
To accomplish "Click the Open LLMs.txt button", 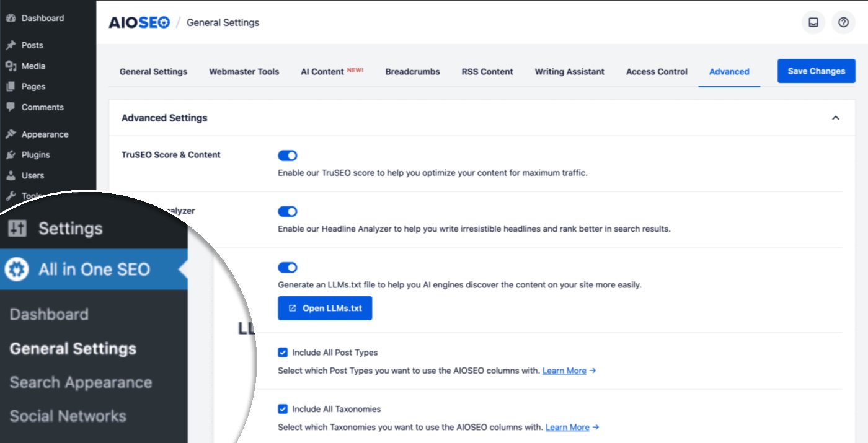I will (325, 309).
